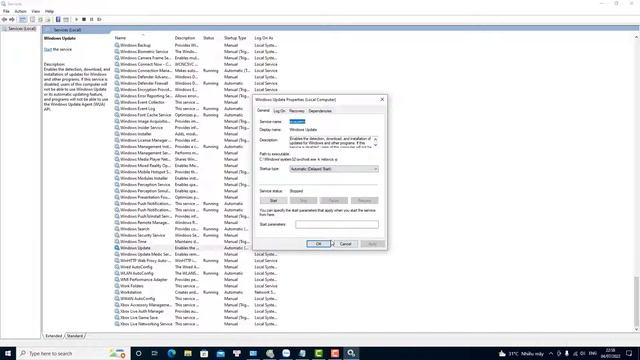640x360 pixels.
Task: Click the Start Service play icon in toolbar
Action: tap(76, 20)
